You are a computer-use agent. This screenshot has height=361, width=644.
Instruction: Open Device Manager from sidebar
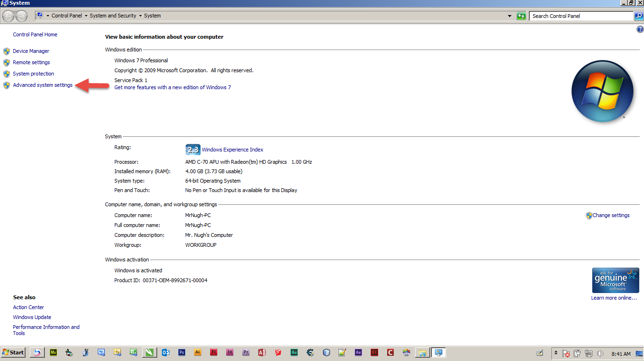point(31,51)
